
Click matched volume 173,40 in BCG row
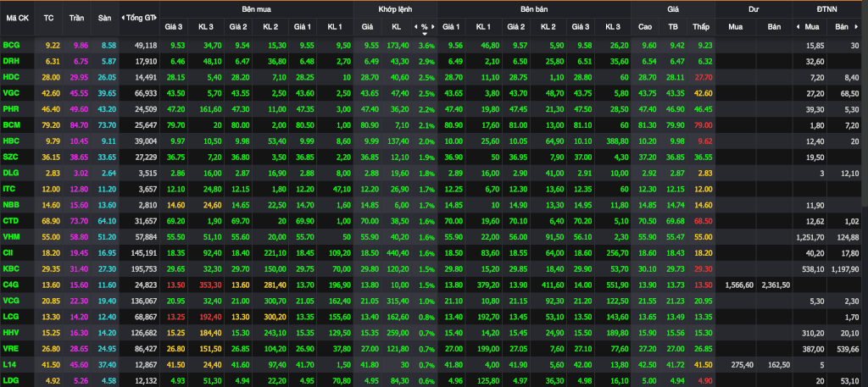[x=397, y=46]
